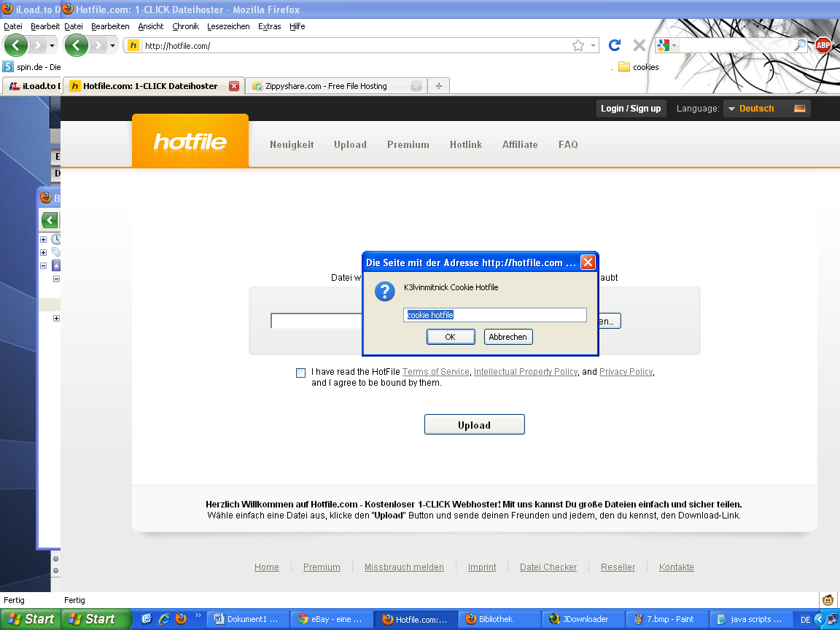Screen dimensions: 840x630
Task: Click Back arrow in Bibliothek window
Action: pyautogui.click(x=50, y=219)
